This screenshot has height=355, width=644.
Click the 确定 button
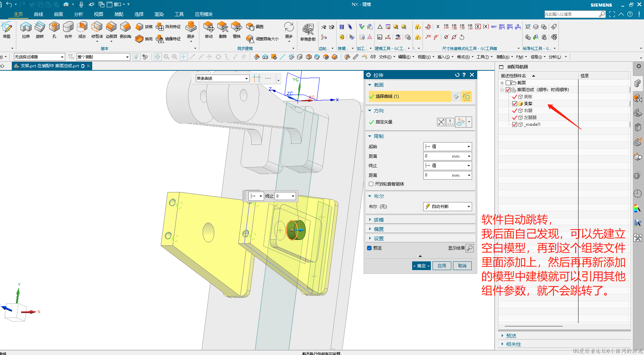[x=421, y=266]
